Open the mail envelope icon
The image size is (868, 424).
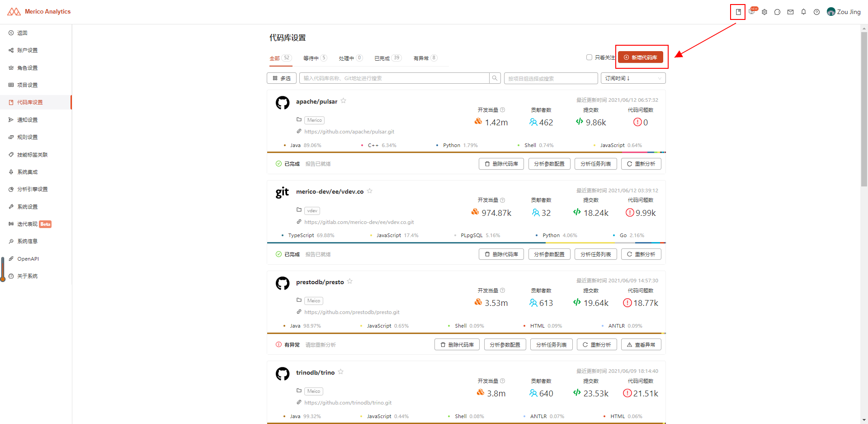click(790, 12)
